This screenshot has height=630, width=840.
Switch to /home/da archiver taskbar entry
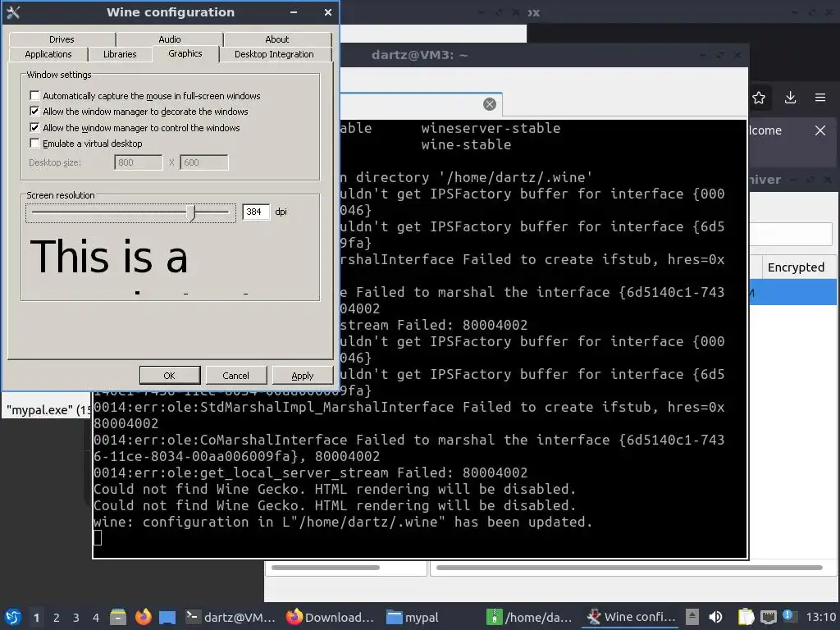[529, 617]
